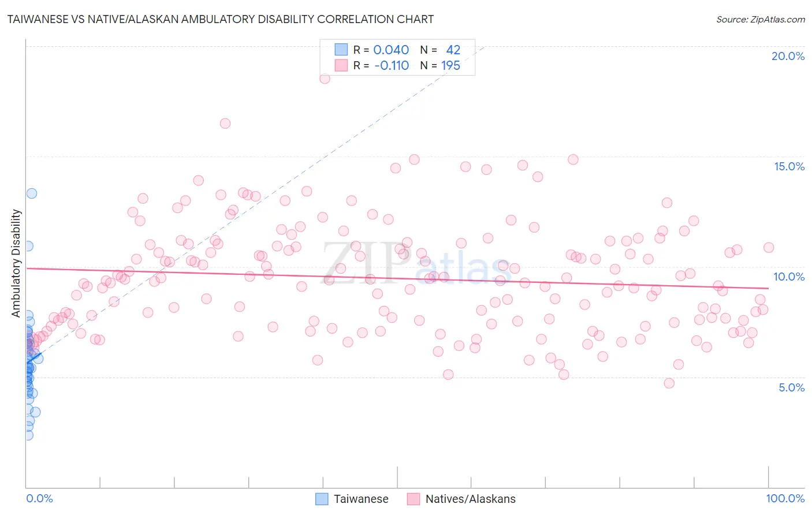Select the pink data point near 16.5%
This screenshot has height=515, width=812.
click(225, 123)
